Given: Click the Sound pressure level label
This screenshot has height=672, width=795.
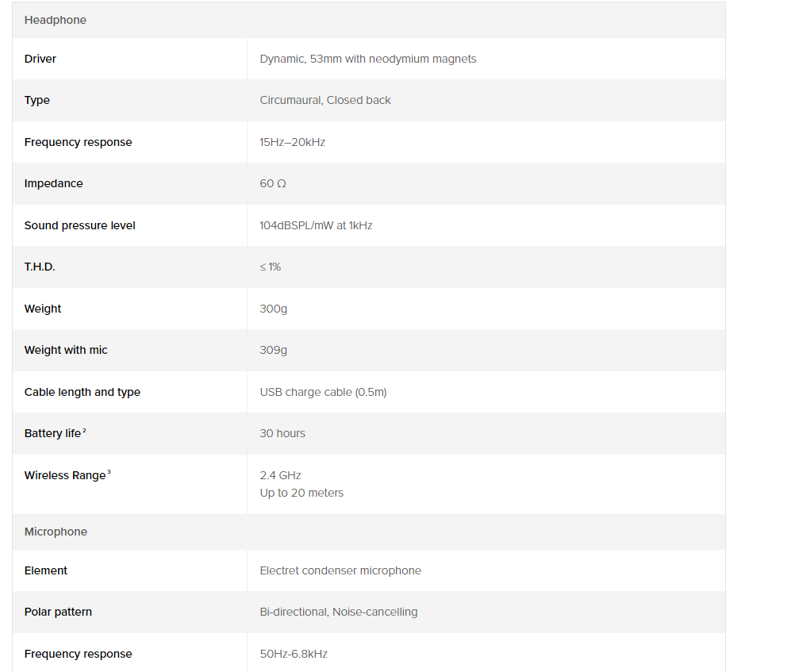Looking at the screenshot, I should coord(80,225).
